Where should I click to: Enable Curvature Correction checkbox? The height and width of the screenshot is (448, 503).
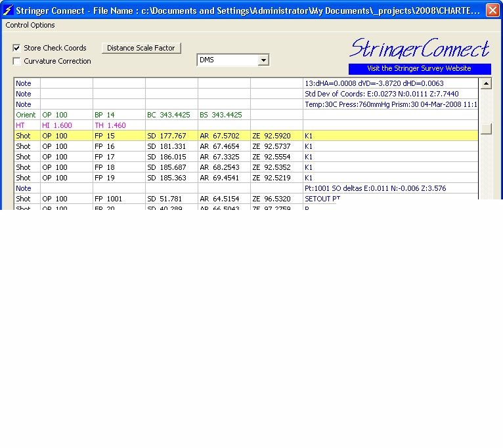16,61
